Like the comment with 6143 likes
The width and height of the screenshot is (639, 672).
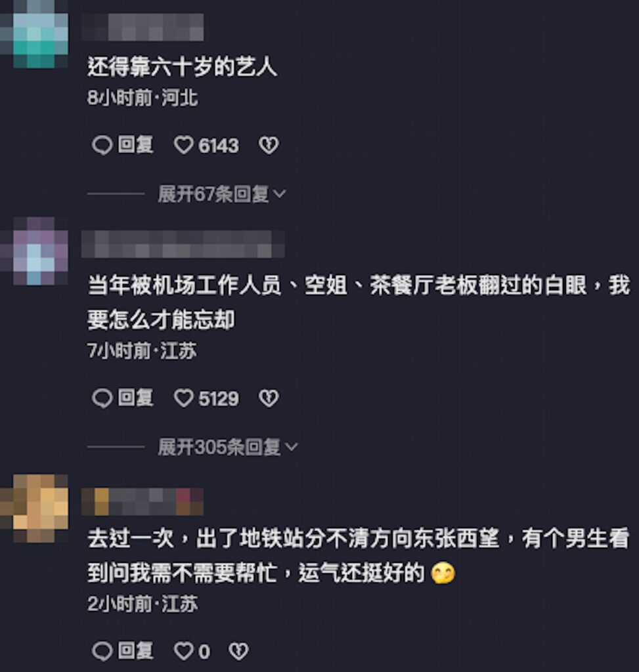(x=183, y=145)
